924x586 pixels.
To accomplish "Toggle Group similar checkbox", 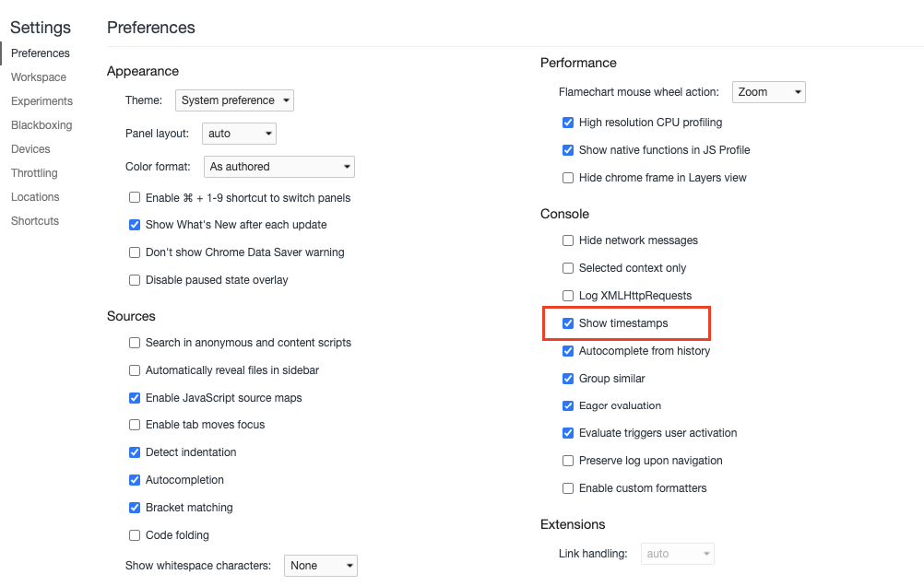I will point(569,379).
